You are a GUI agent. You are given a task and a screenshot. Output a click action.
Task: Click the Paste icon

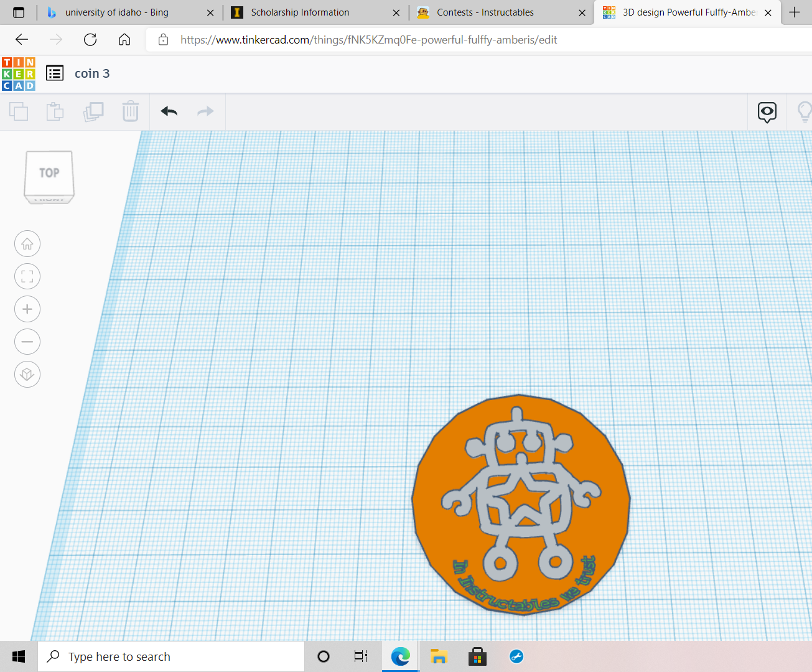[55, 111]
